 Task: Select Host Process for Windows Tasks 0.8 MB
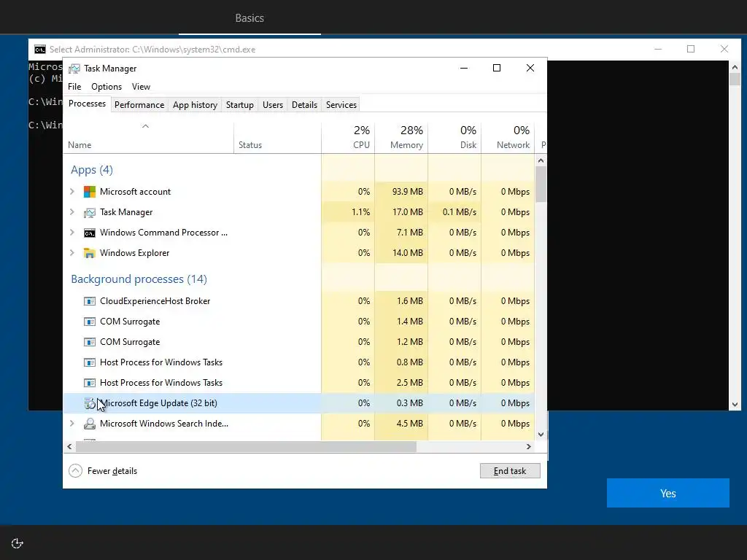click(298, 362)
